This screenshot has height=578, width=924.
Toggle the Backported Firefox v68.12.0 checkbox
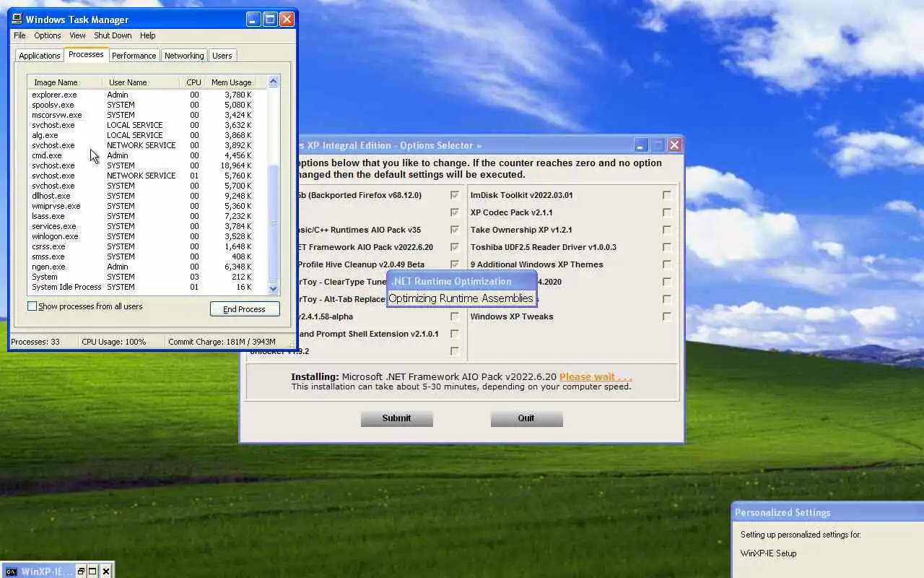coord(455,195)
